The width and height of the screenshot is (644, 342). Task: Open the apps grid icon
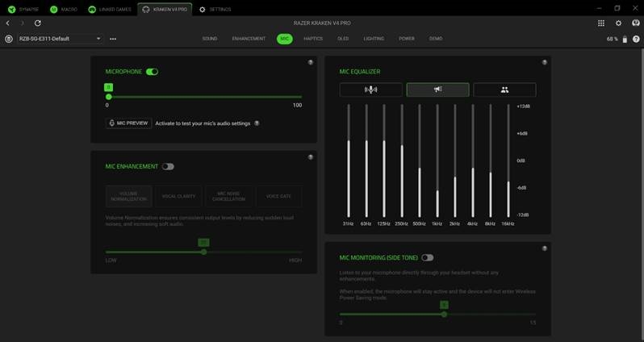(x=601, y=23)
